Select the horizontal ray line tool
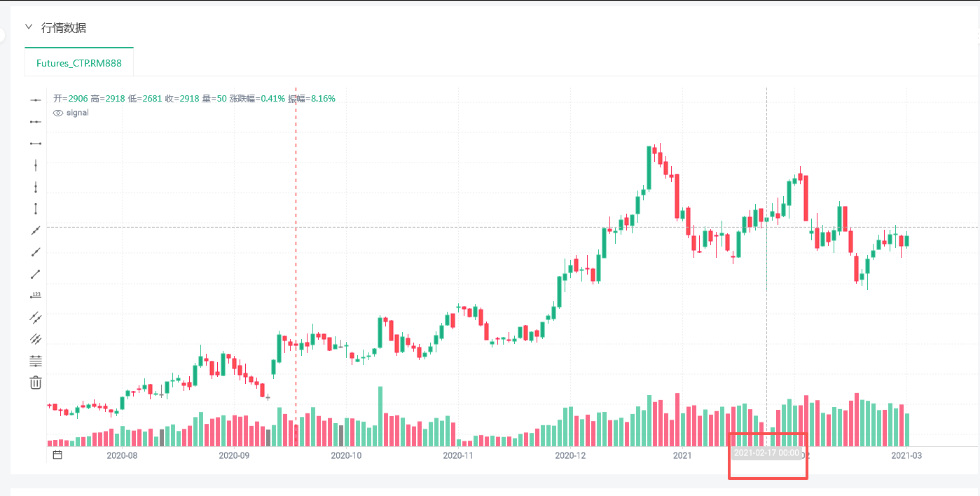 [x=36, y=122]
